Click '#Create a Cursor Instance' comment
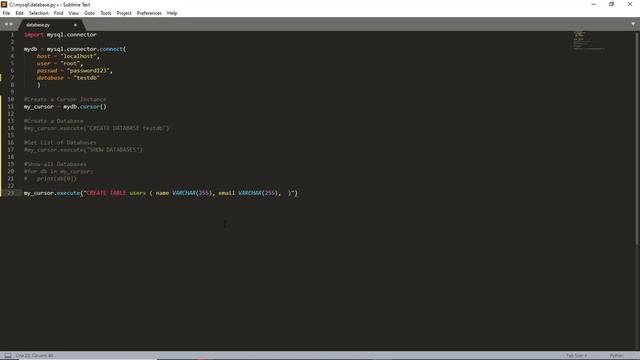 coord(65,100)
